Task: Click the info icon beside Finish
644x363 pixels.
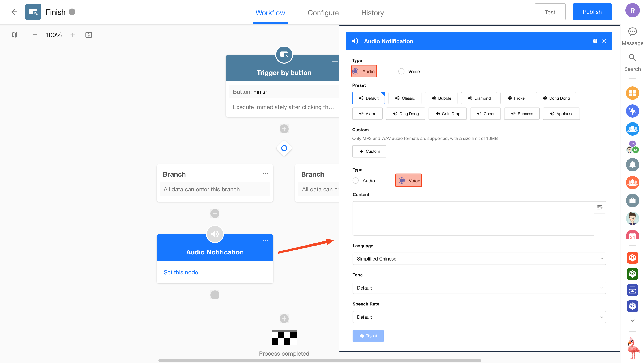Action: pos(72,12)
